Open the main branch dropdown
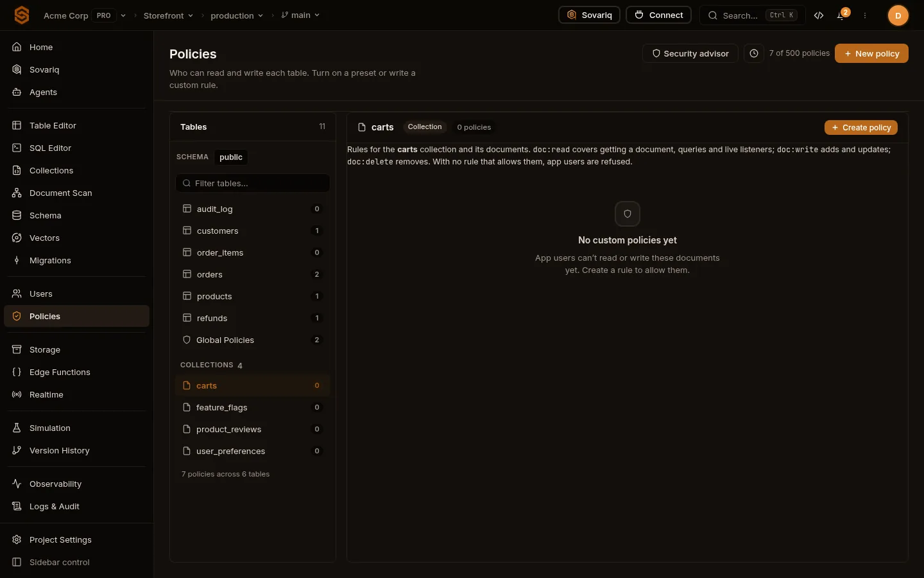The height and width of the screenshot is (578, 924). pos(300,15)
